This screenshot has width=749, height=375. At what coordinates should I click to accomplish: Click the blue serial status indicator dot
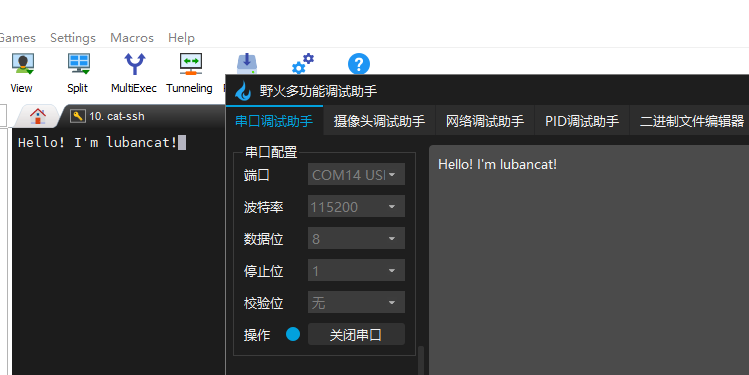[x=293, y=334]
